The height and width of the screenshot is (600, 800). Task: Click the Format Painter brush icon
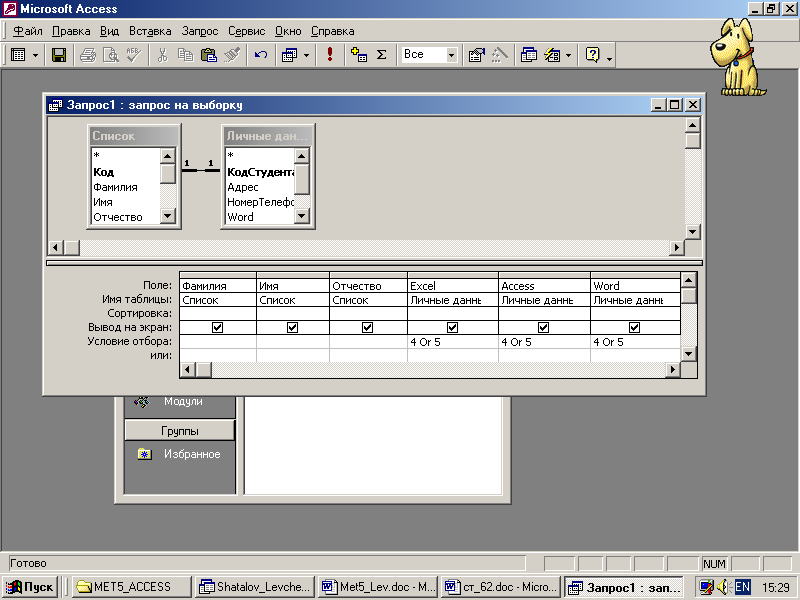(x=232, y=55)
